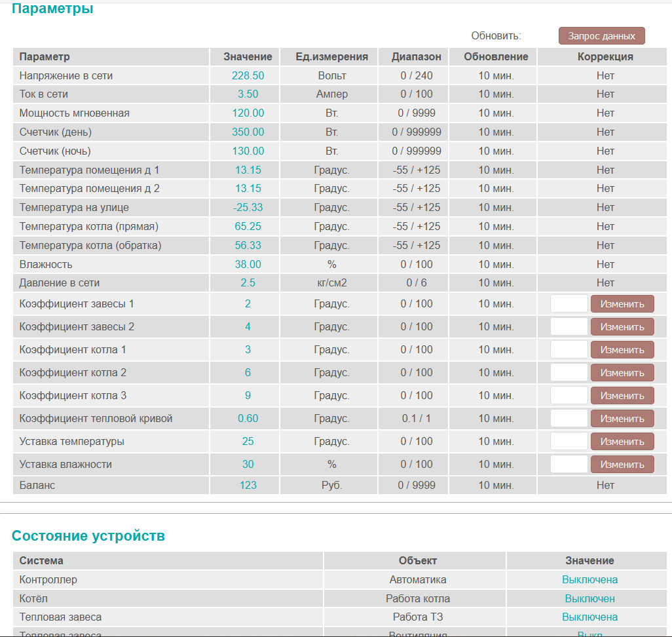Click the Давление в сети value 2.5
The height and width of the screenshot is (637, 672).
point(248,283)
